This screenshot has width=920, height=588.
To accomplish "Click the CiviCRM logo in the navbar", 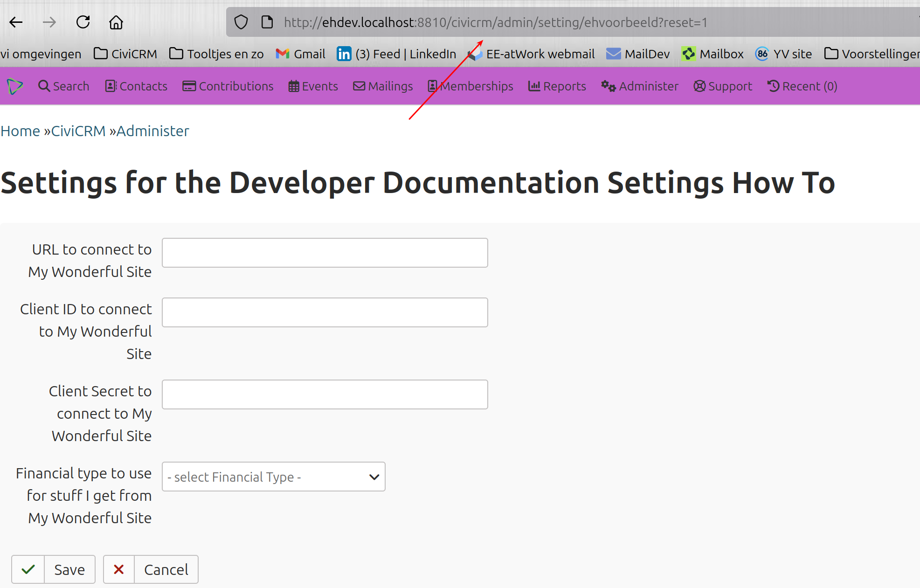I will tap(14, 86).
